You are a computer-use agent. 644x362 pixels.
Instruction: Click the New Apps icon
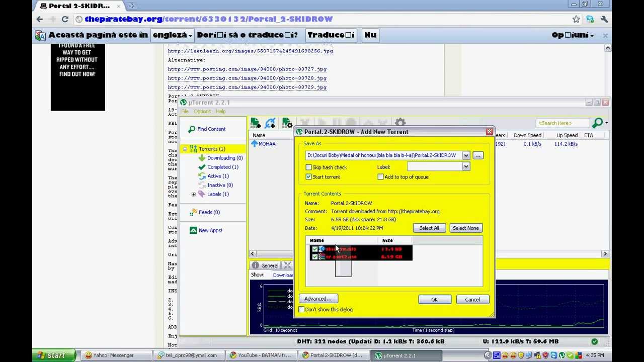coord(193,230)
